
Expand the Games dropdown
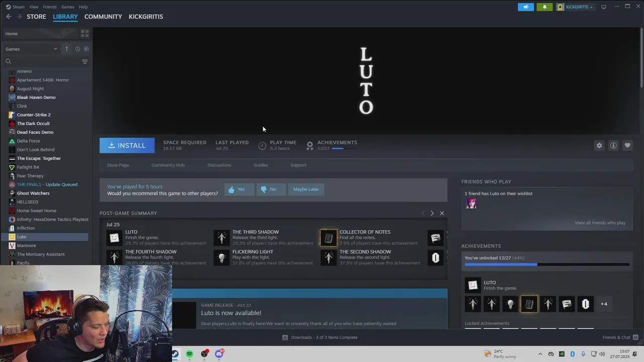pyautogui.click(x=31, y=49)
